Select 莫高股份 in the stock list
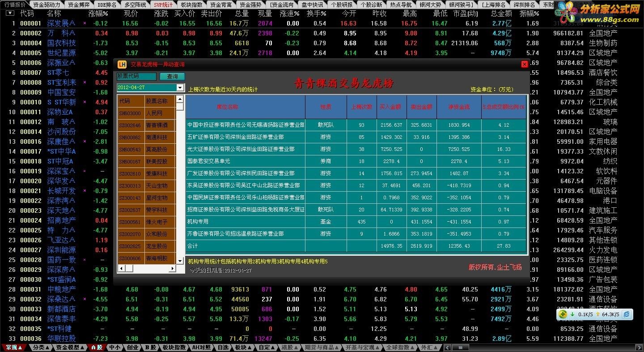The height and width of the screenshot is (352, 644). [x=157, y=150]
